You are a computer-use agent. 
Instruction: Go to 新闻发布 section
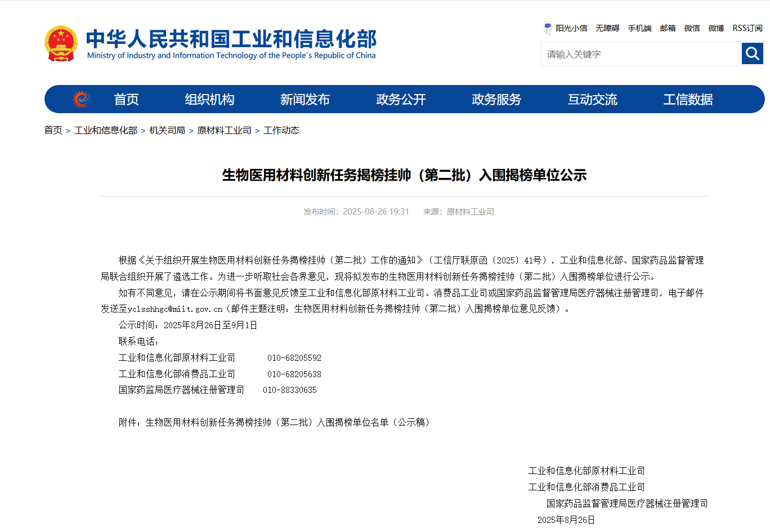pos(305,100)
